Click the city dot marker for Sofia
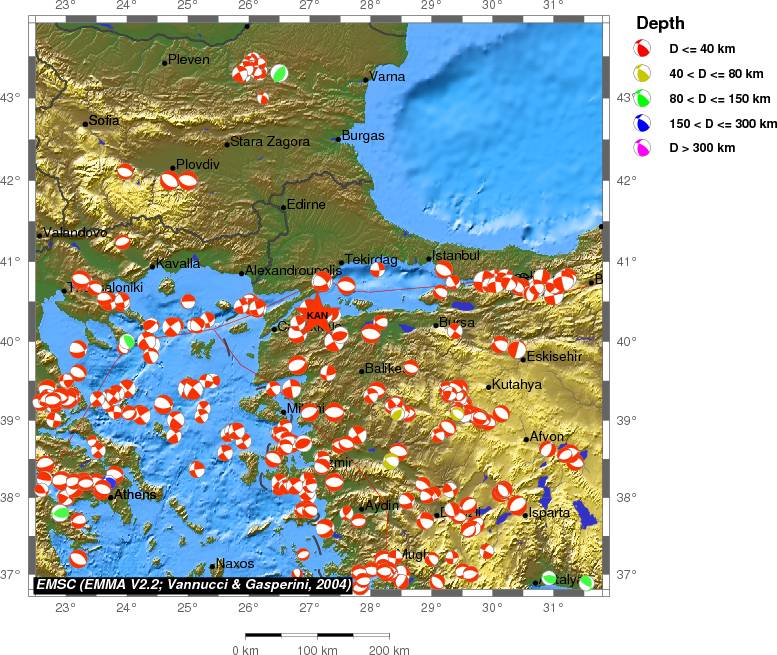Viewport: 777px width, 655px height. [86, 124]
